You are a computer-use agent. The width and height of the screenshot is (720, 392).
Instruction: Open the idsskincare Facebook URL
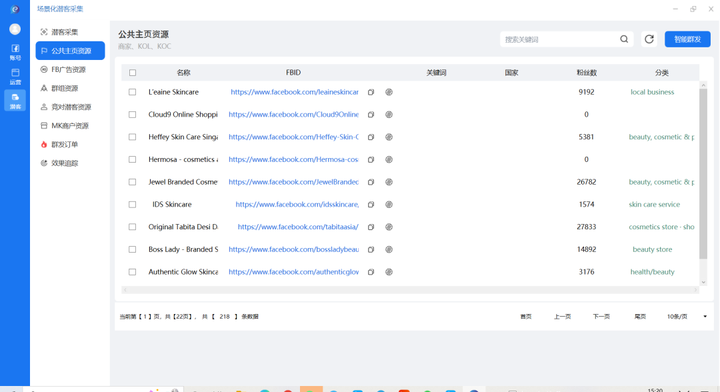(297, 205)
